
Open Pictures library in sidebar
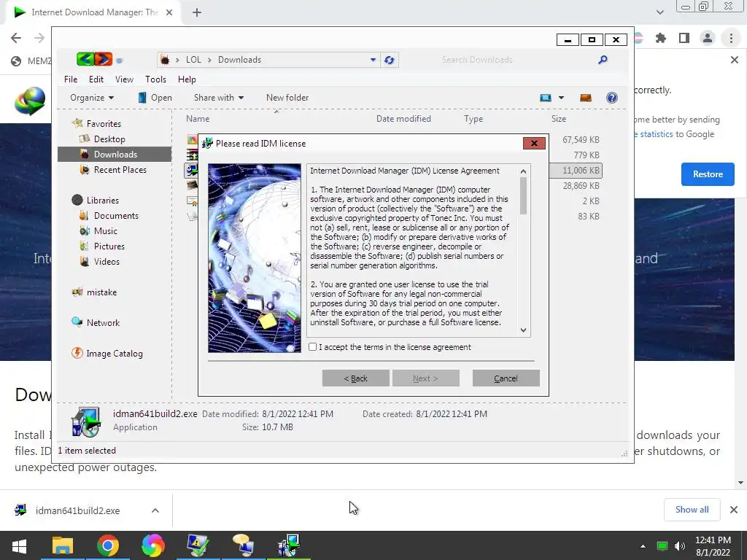pyautogui.click(x=109, y=246)
